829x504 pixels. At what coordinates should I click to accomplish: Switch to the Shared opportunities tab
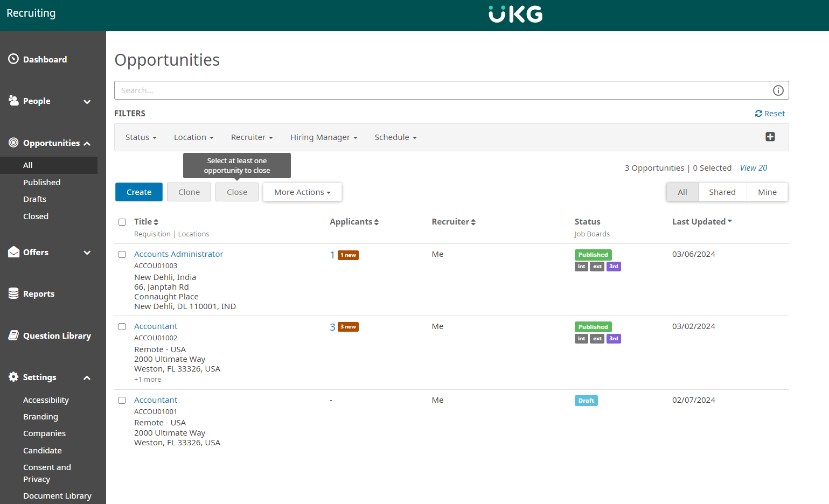[x=722, y=192]
